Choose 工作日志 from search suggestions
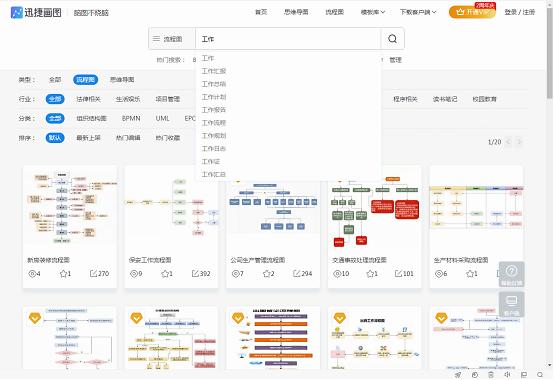 point(214,148)
